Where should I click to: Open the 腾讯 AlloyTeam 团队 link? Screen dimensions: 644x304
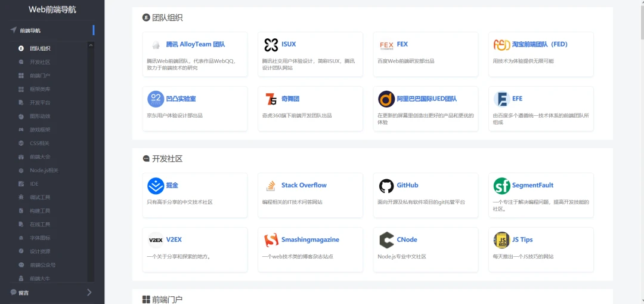click(x=195, y=44)
